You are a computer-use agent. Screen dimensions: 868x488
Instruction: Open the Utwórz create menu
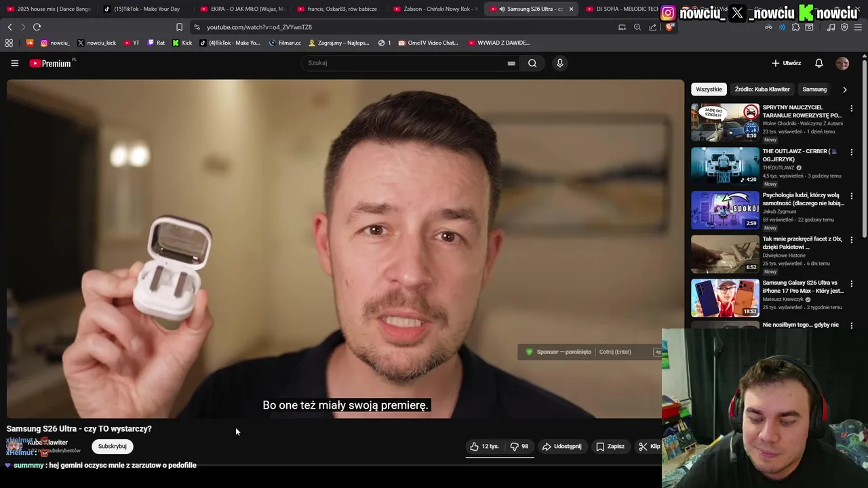(x=786, y=63)
